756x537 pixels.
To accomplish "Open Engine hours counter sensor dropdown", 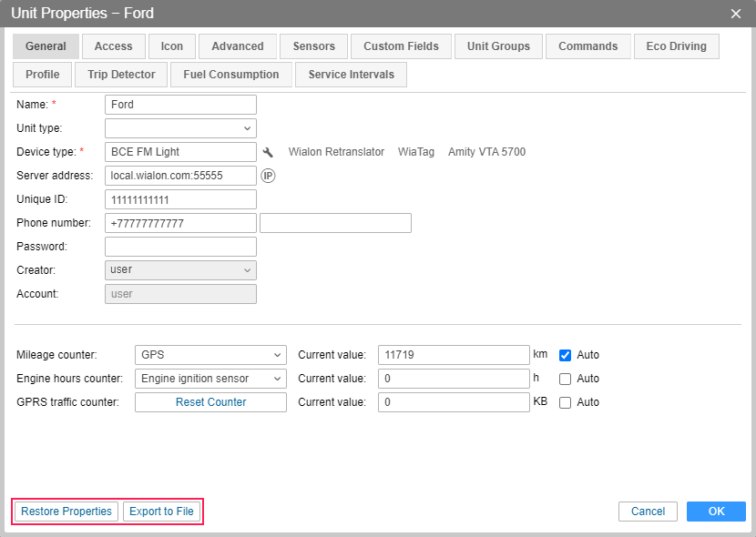I will point(210,379).
